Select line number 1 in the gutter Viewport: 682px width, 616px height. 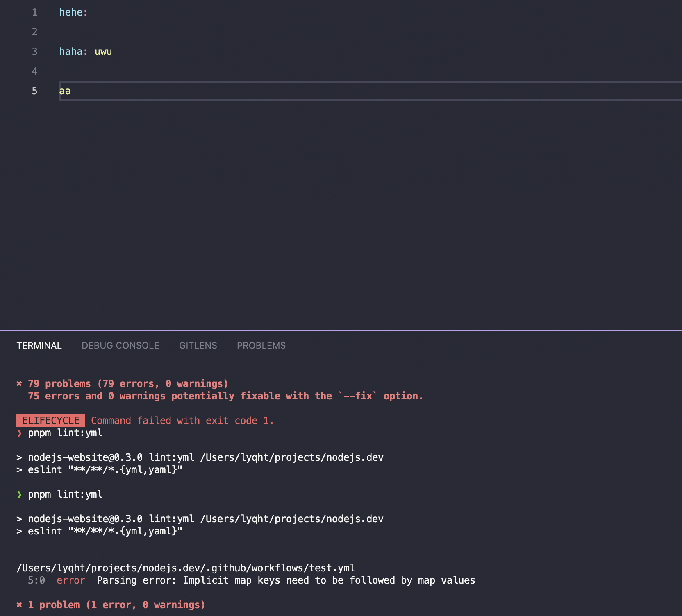coord(34,12)
